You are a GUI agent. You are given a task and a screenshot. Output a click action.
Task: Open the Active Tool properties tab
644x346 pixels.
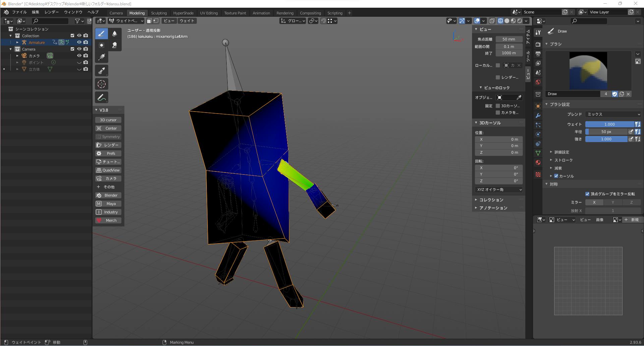538,32
